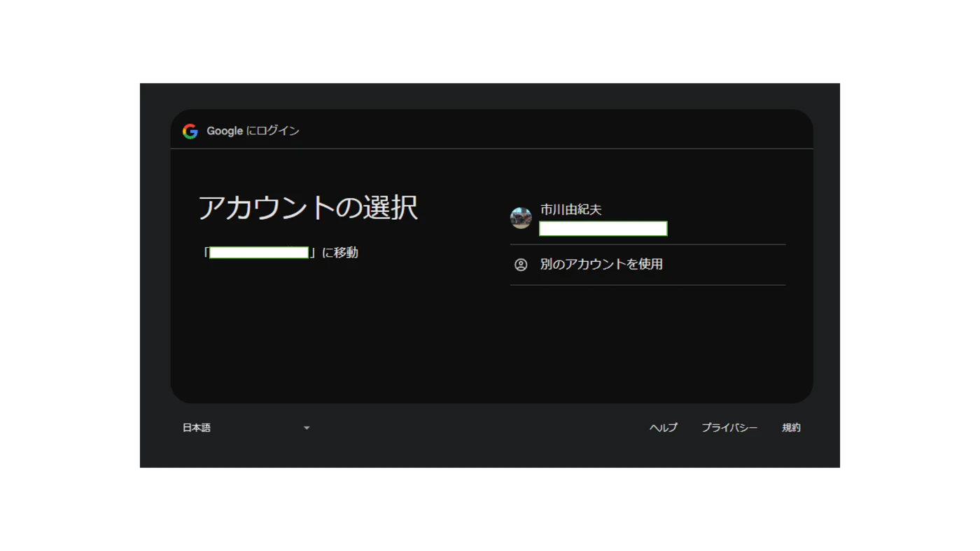The image size is (980, 551).
Task: Click the アカウントの選択 heading
Action: pyautogui.click(x=308, y=208)
